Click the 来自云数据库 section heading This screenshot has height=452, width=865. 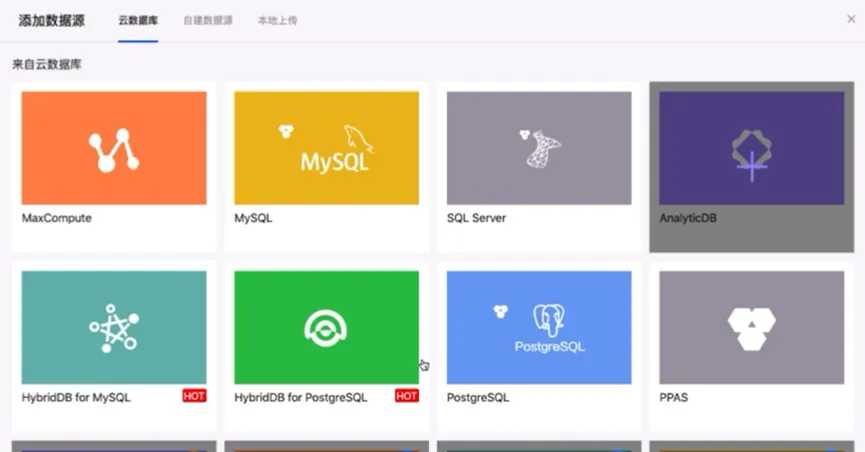click(x=47, y=65)
